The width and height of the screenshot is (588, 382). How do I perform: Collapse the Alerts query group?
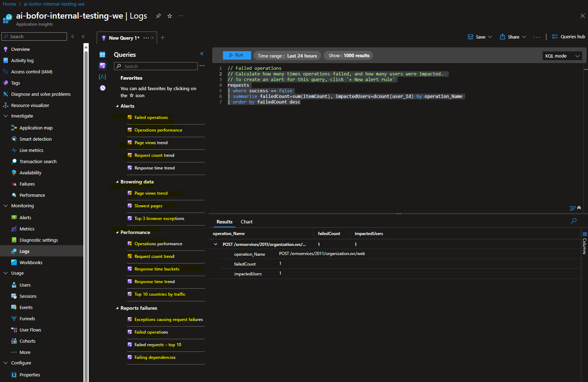pyautogui.click(x=117, y=106)
